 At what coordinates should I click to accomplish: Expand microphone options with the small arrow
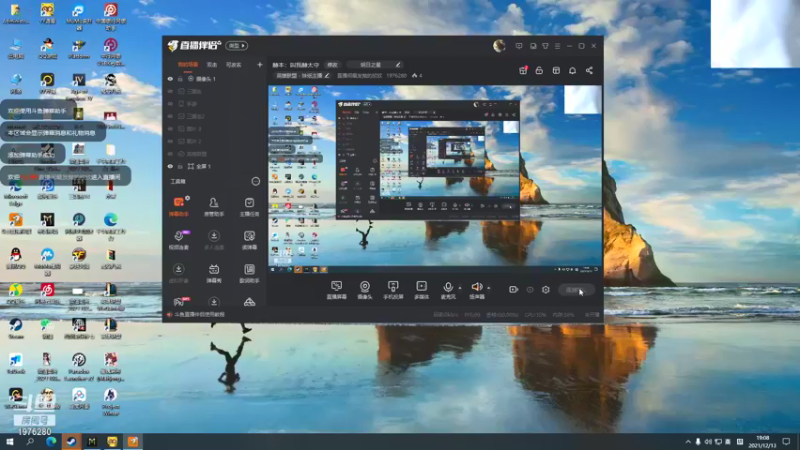460,288
